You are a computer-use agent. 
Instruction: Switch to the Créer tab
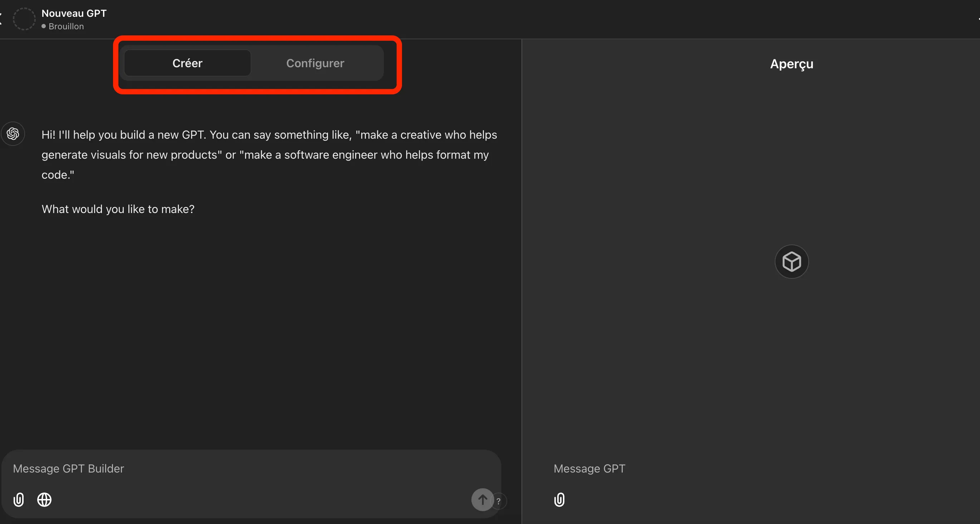coord(187,63)
